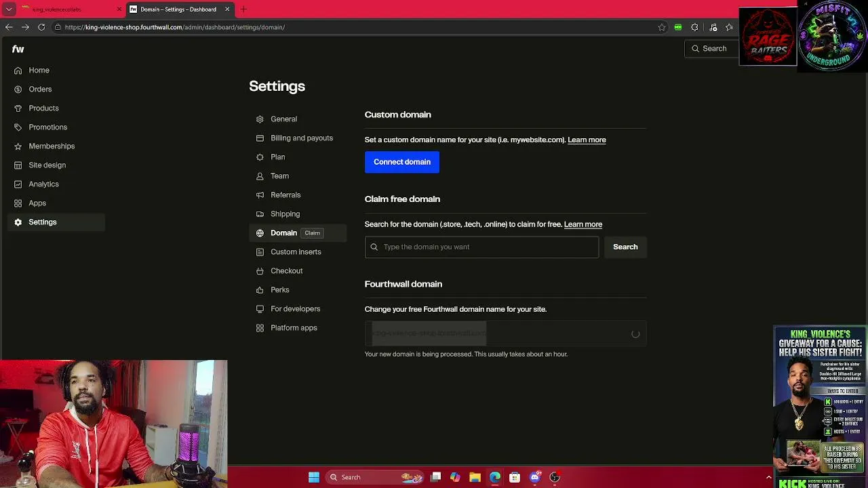This screenshot has height=488, width=868.
Task: Click the Checkout basket icon
Action: (x=260, y=271)
